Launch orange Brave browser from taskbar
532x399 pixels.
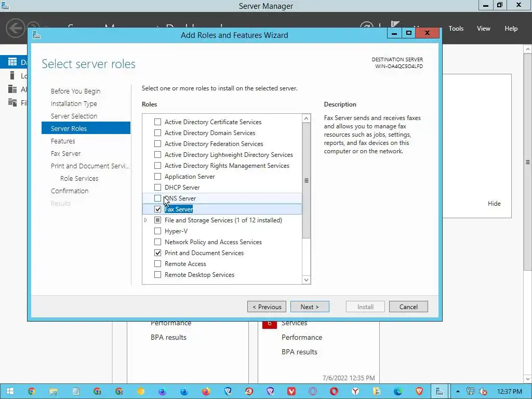pos(419,391)
